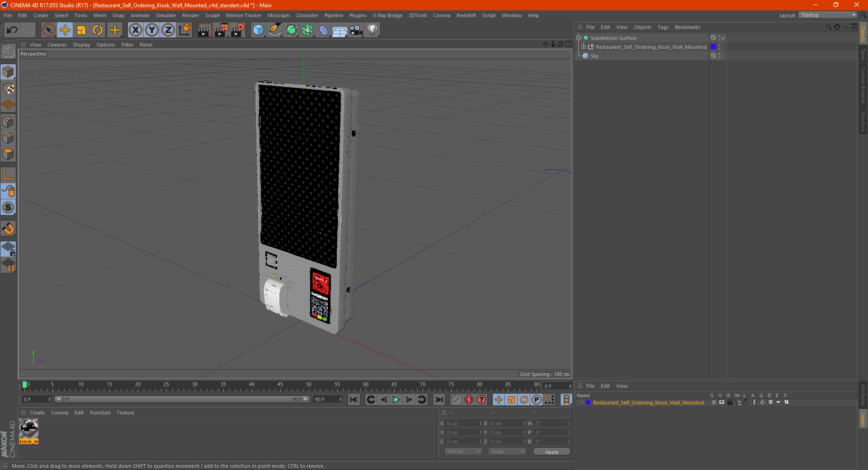This screenshot has width=868, height=470.
Task: Go to start of animation
Action: tap(354, 399)
